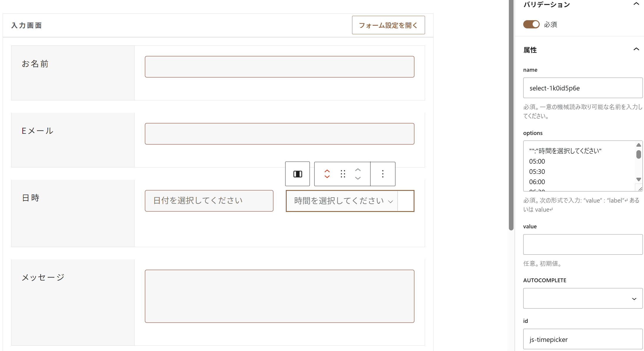Click the drag handle dots icon
The height and width of the screenshot is (351, 644).
[x=343, y=174]
